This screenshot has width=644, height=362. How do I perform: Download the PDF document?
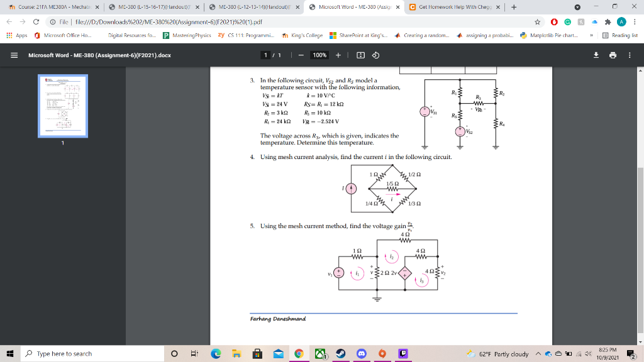[596, 55]
